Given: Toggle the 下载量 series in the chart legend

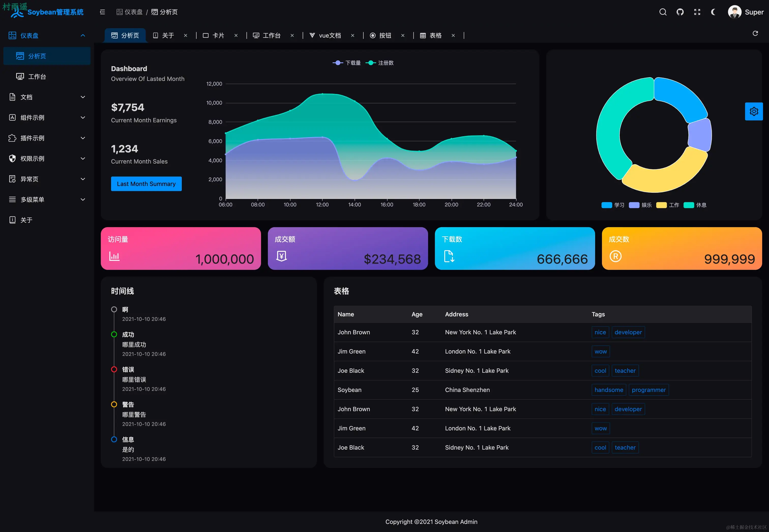Looking at the screenshot, I should (x=347, y=63).
